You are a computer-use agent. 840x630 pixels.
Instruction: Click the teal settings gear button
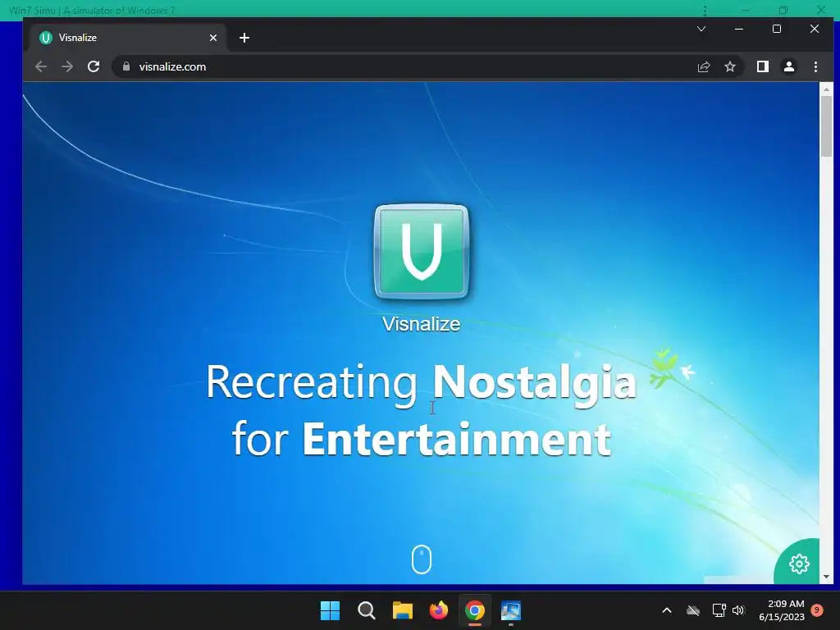(x=799, y=564)
